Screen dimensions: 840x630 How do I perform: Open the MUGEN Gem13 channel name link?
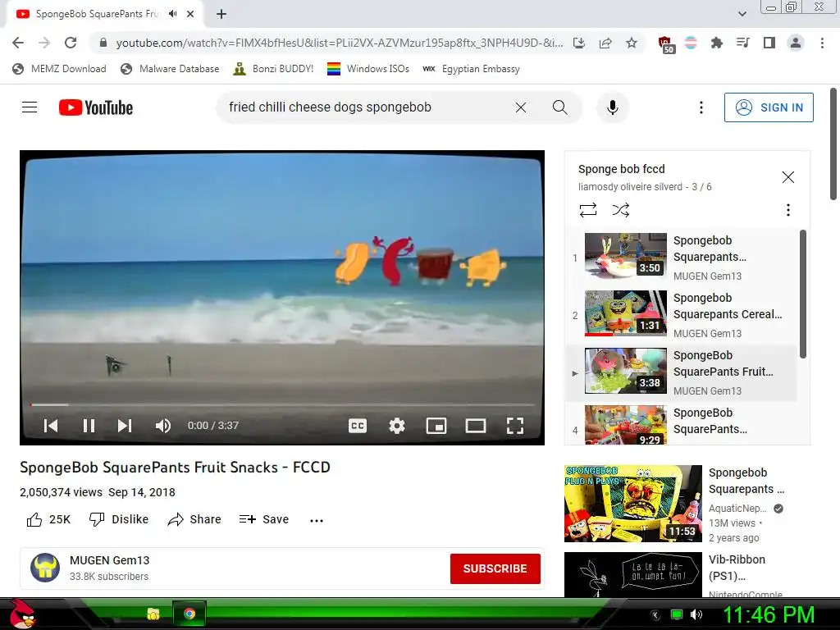pos(109,560)
